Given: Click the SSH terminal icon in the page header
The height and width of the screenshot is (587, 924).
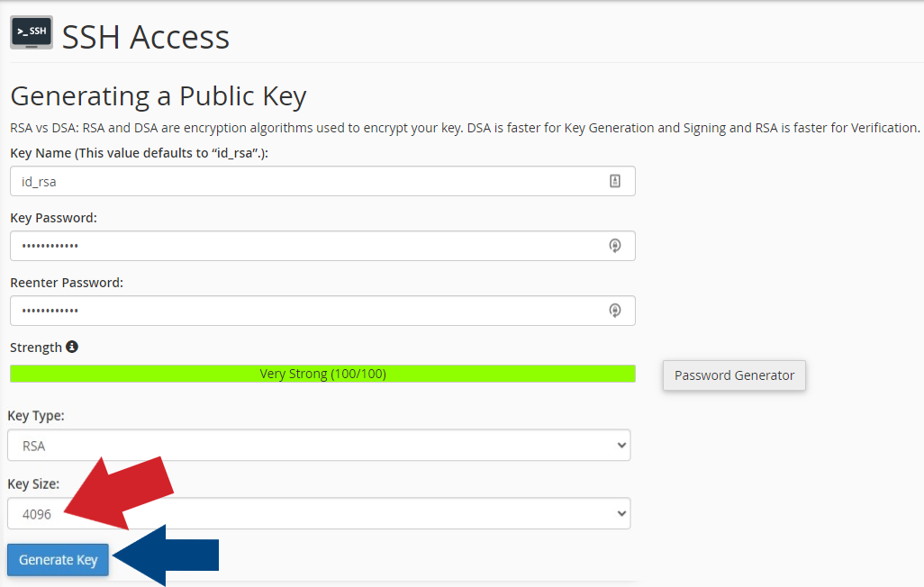Looking at the screenshot, I should pos(31,32).
